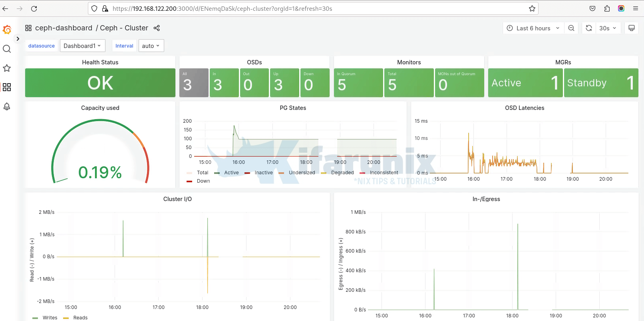644x321 pixels.
Task: Expand the sidebar with the chevron arrow
Action: (x=18, y=39)
